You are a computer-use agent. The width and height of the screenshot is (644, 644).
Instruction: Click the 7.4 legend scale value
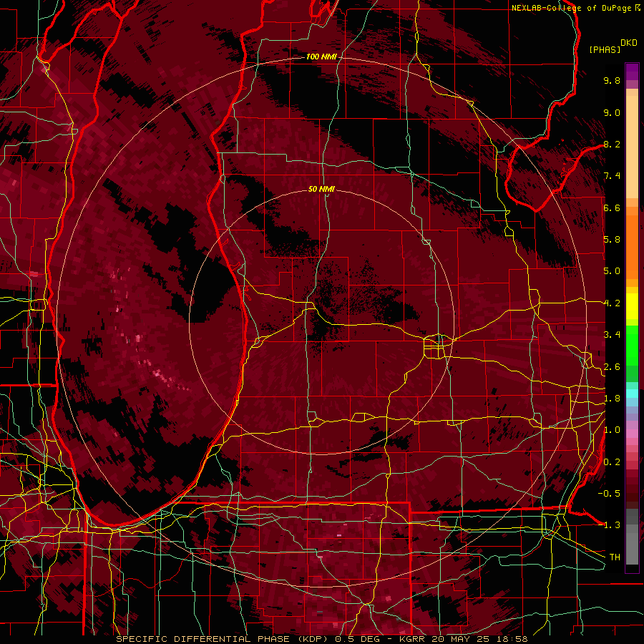(612, 176)
